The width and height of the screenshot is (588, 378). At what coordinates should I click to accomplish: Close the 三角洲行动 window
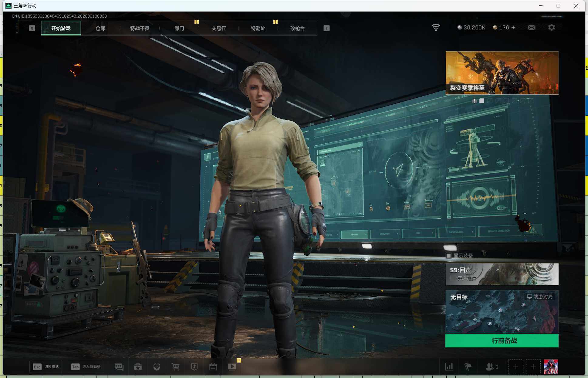pyautogui.click(x=576, y=5)
